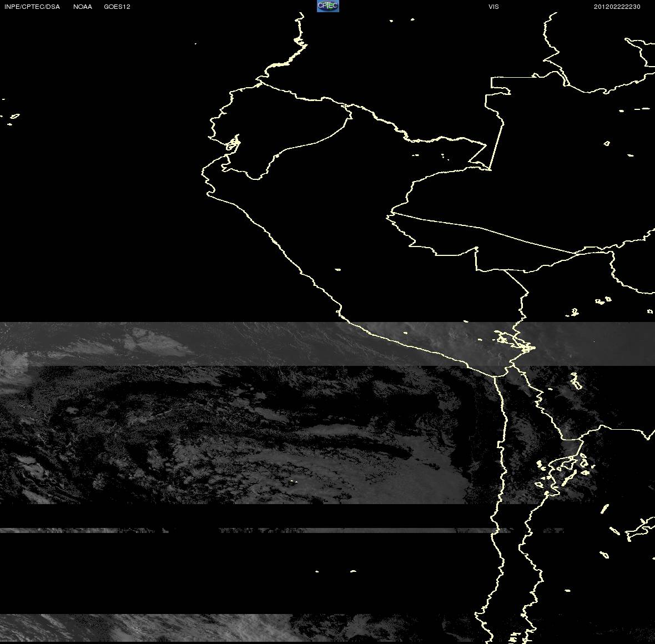This screenshot has width=655, height=644.
Task: Select the 201202222230 timestamp
Action: (x=617, y=7)
